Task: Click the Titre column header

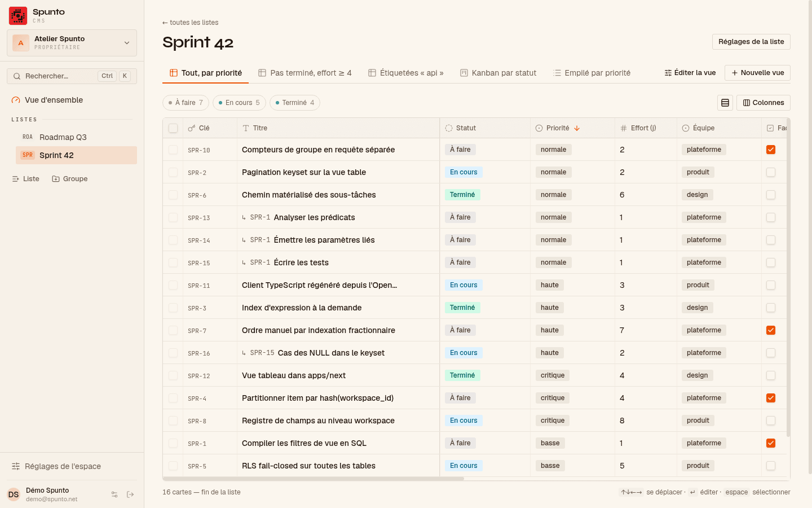Action: click(338, 128)
